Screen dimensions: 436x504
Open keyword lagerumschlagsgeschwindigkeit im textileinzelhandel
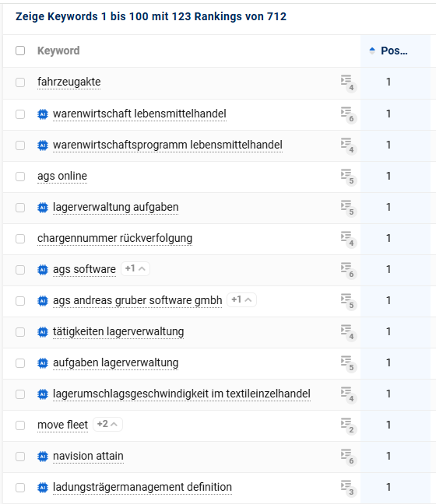(x=182, y=394)
